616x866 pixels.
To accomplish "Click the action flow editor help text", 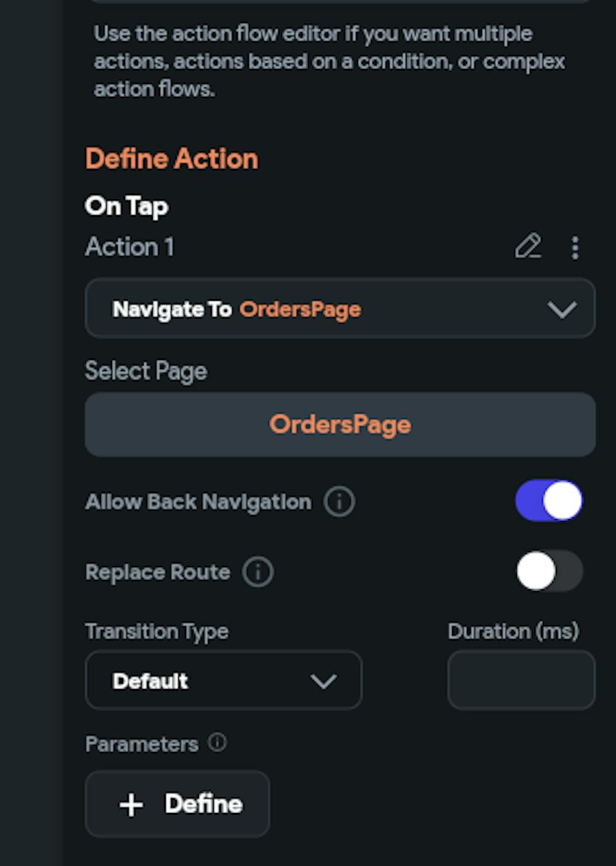I will tap(329, 61).
